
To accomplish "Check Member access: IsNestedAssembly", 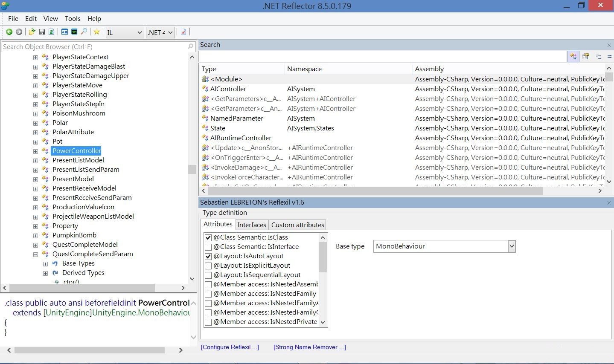I will 208,284.
